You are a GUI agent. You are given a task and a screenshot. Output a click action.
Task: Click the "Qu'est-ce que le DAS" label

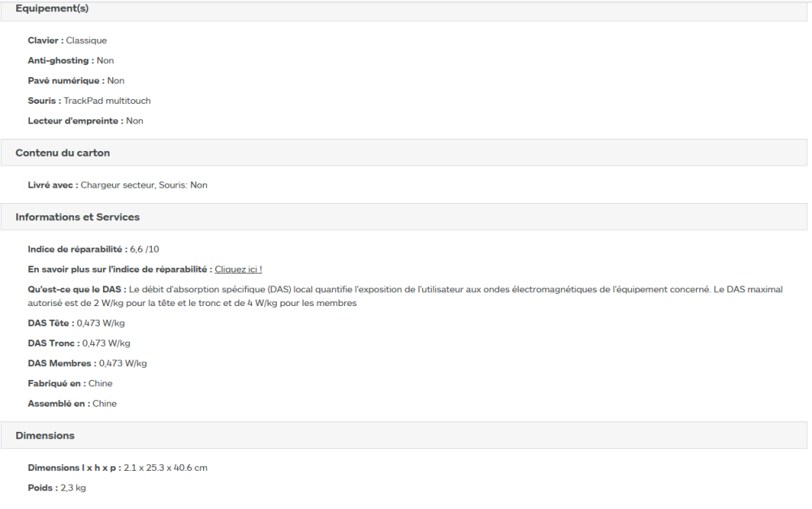76,289
